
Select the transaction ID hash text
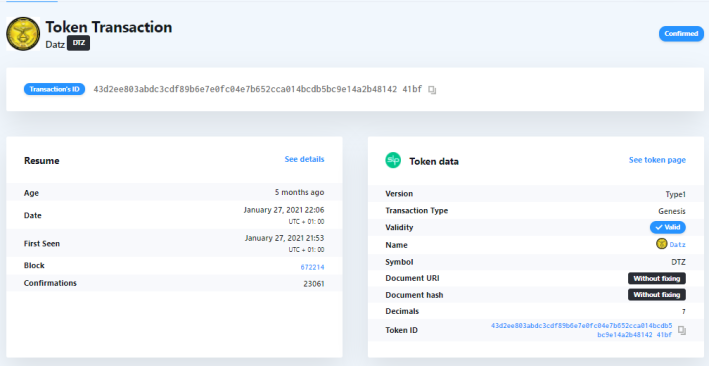click(x=258, y=90)
